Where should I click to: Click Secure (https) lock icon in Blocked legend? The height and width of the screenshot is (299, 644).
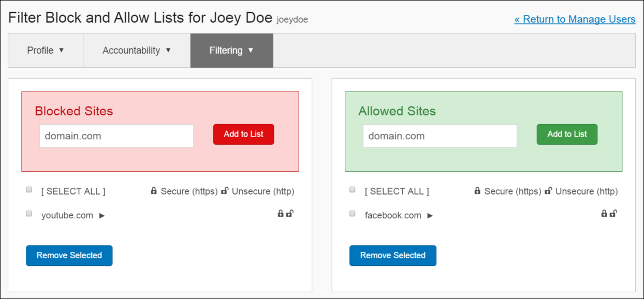point(154,191)
